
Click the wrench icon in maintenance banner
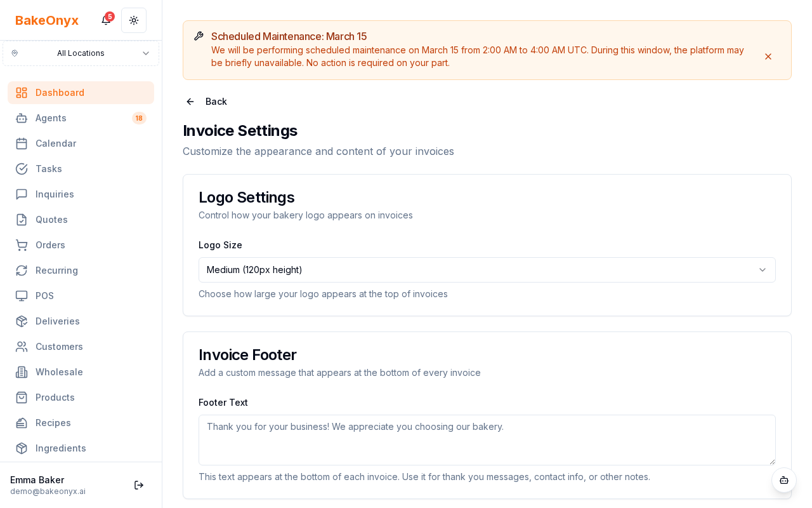pos(199,36)
